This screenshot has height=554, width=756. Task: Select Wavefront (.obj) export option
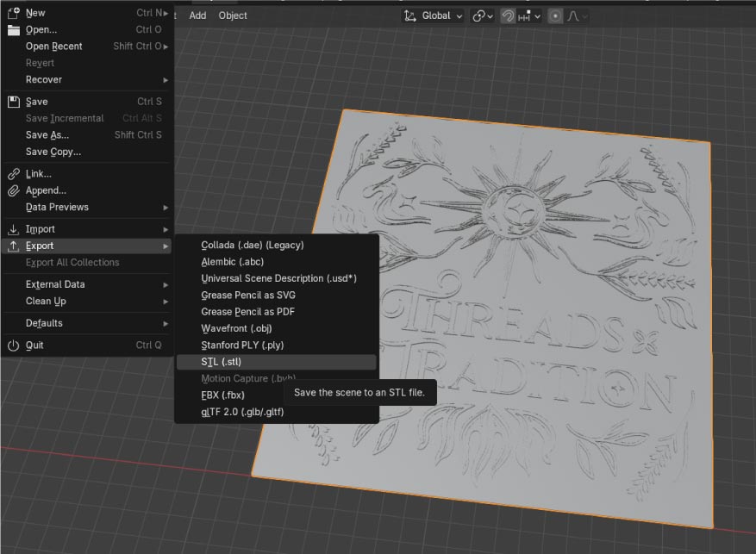(x=276, y=328)
